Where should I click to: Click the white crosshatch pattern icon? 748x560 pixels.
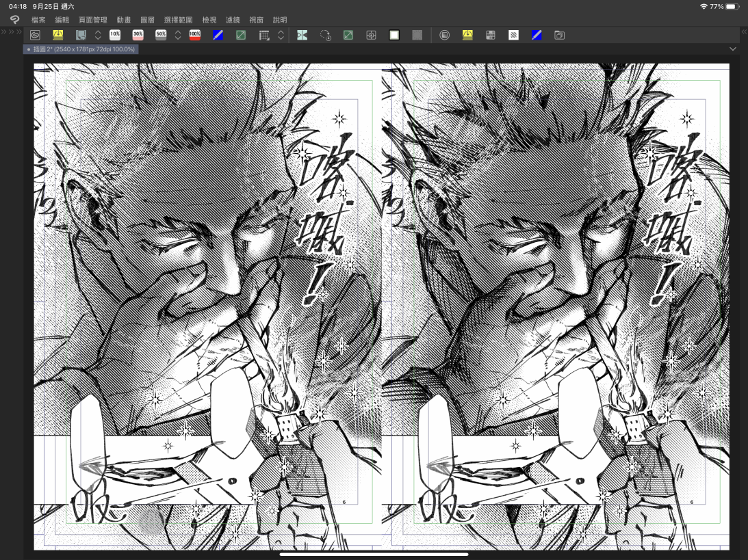point(513,36)
